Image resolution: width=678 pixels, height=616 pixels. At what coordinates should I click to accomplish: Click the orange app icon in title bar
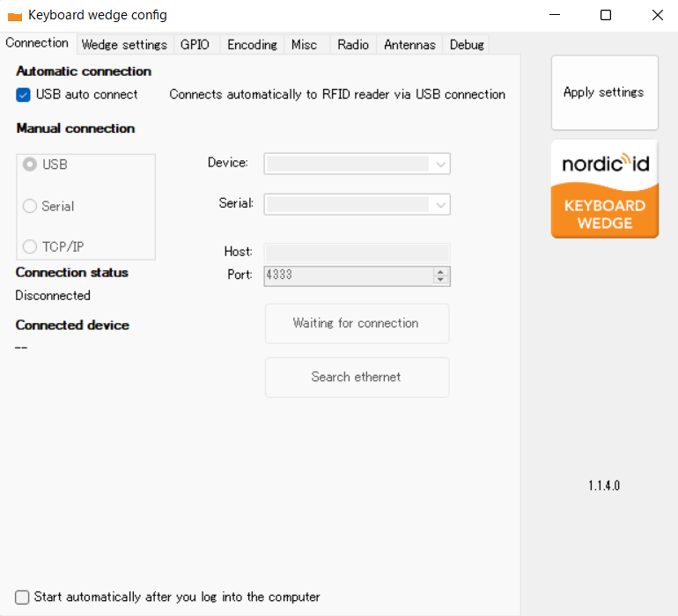[14, 16]
